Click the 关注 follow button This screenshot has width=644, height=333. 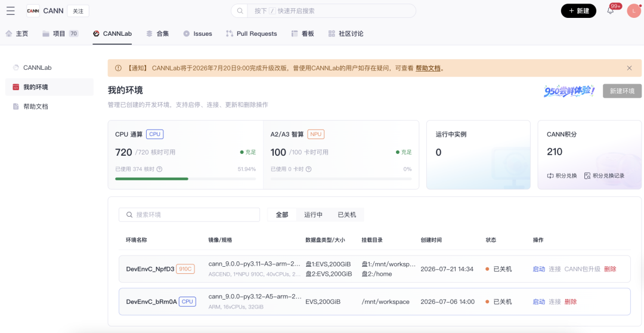click(x=78, y=11)
